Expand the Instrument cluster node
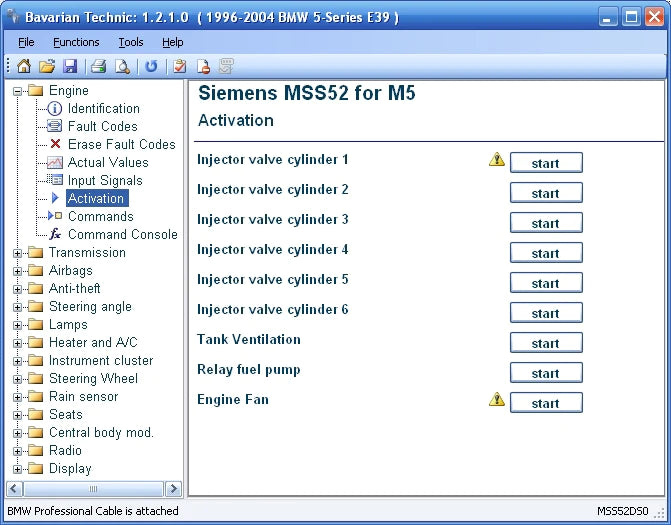The width and height of the screenshot is (671, 525). point(18,361)
